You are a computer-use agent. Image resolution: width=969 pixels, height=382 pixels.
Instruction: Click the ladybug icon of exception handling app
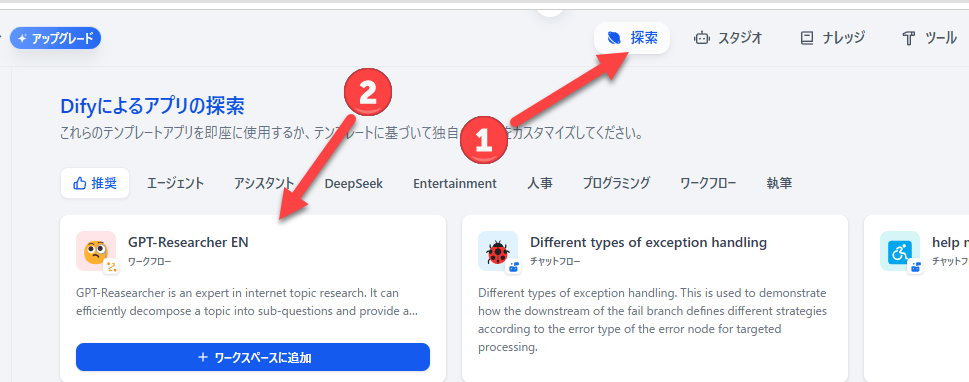click(497, 250)
